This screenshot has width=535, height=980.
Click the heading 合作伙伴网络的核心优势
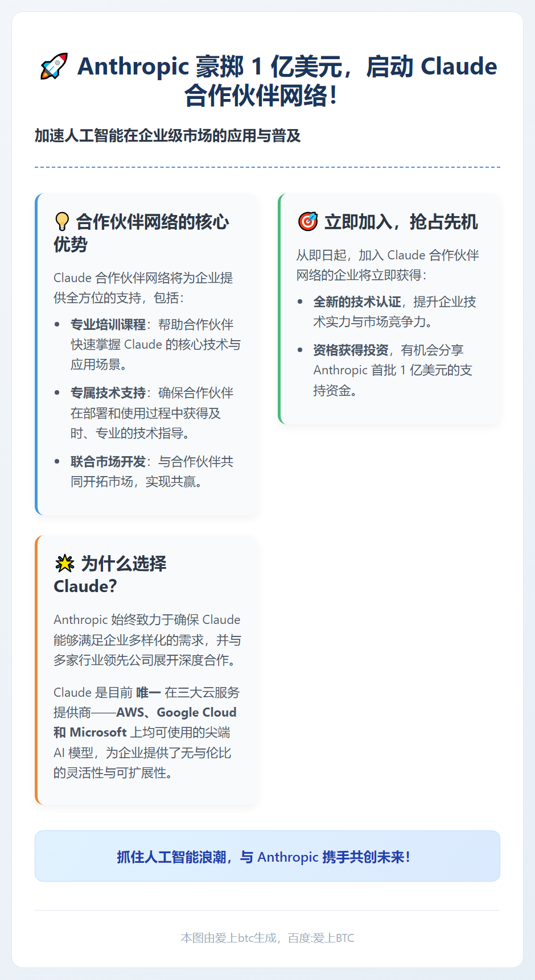141,233
